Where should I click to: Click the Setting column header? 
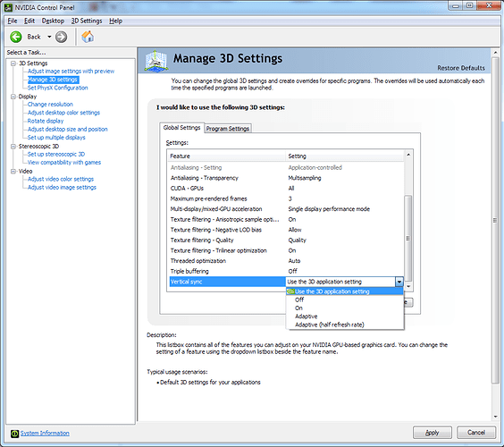[345, 156]
